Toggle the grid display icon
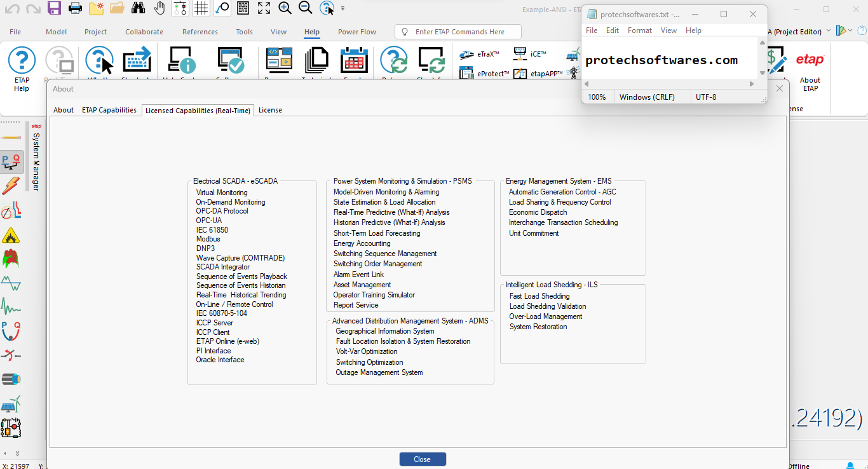Image resolution: width=868 pixels, height=469 pixels. tap(201, 8)
